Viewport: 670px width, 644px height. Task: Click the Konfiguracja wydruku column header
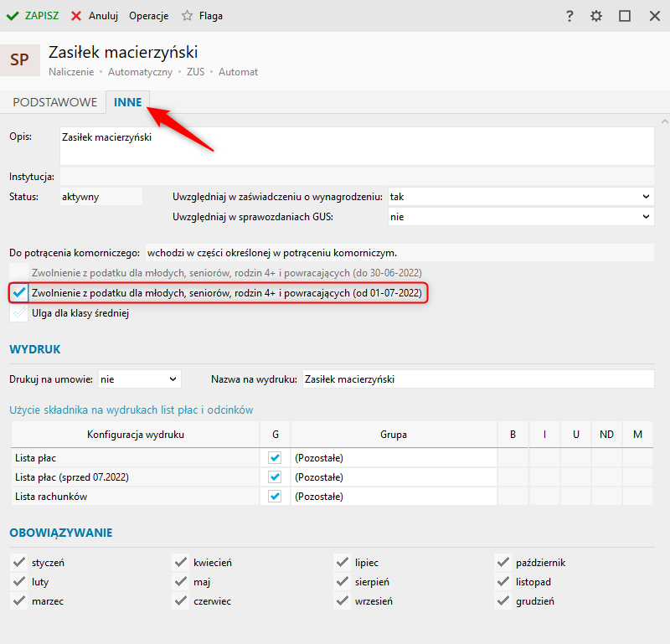[136, 435]
